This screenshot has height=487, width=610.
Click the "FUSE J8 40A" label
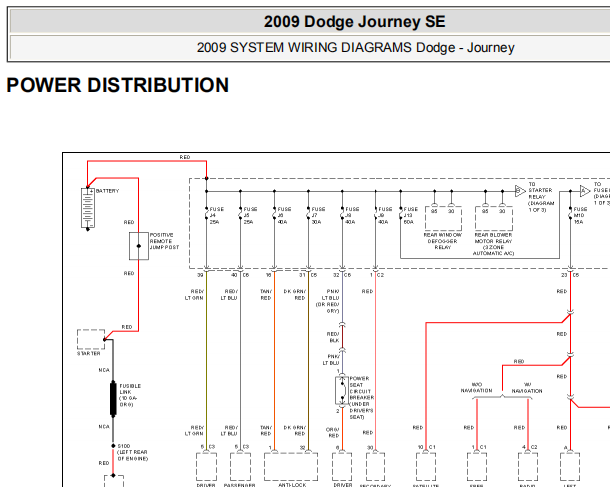click(x=352, y=215)
